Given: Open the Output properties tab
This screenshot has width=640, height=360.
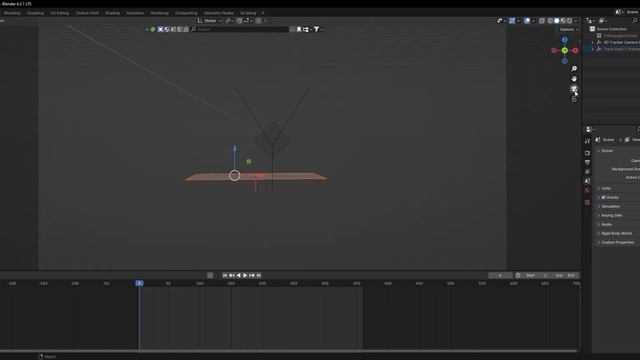Looking at the screenshot, I should (x=587, y=162).
